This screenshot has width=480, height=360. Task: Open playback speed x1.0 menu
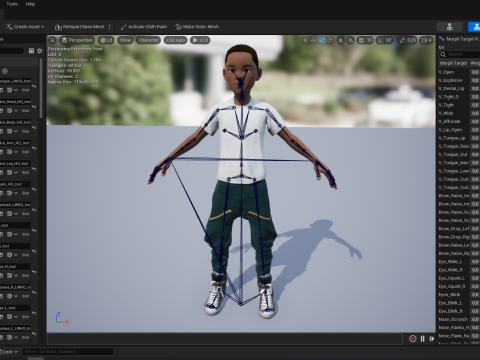tap(200, 40)
